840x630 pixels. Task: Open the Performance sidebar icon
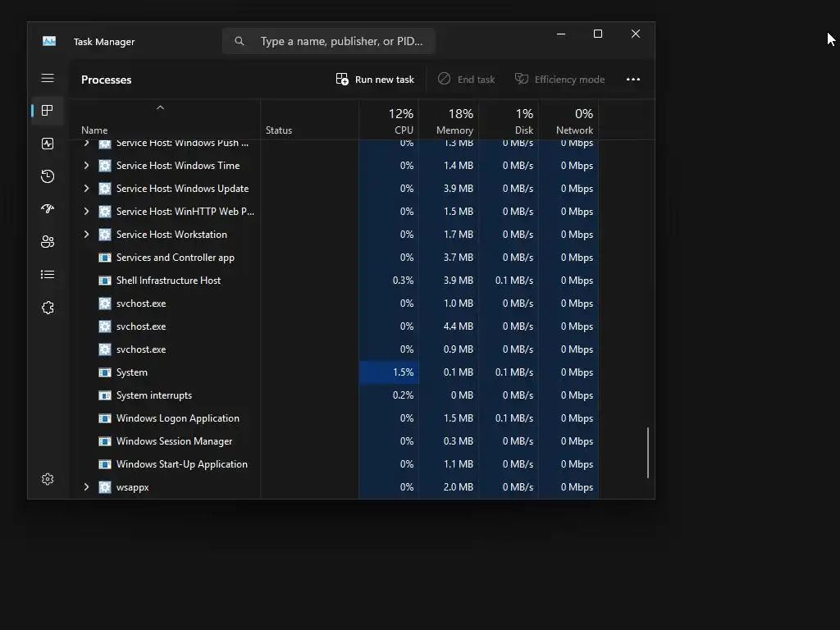48,144
